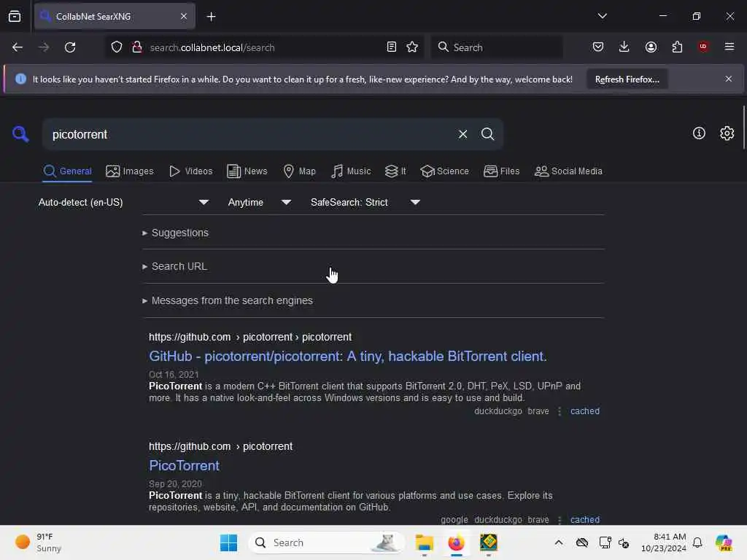
Task: Open Auto-detect language dropdown
Action: [124, 203]
